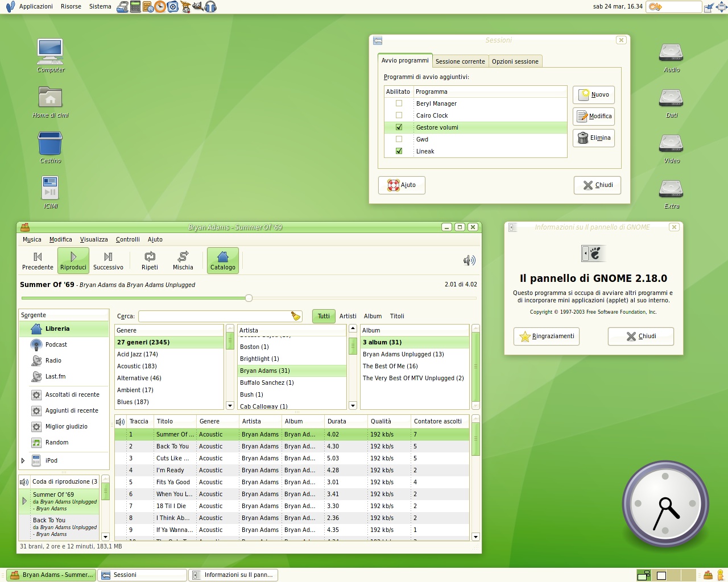Click Chiudi in the GNOME panel info dialog
Screen dimensions: 728x582
click(x=641, y=336)
